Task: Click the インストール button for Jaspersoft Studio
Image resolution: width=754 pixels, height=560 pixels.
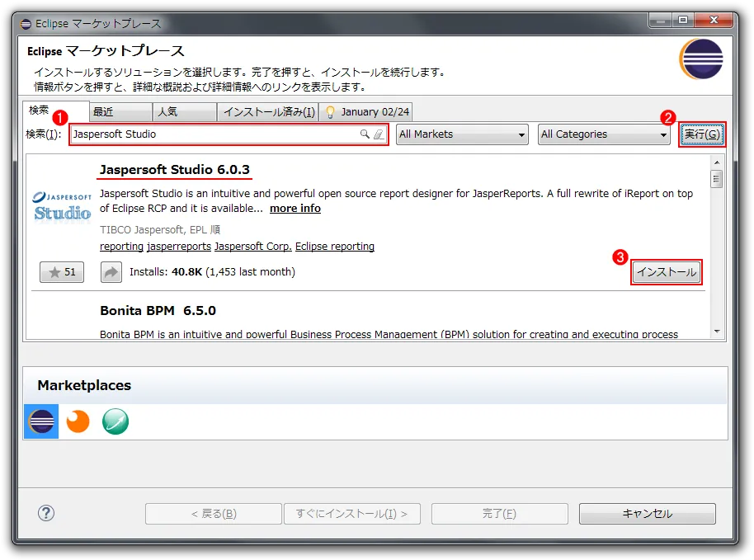Action: coord(667,272)
